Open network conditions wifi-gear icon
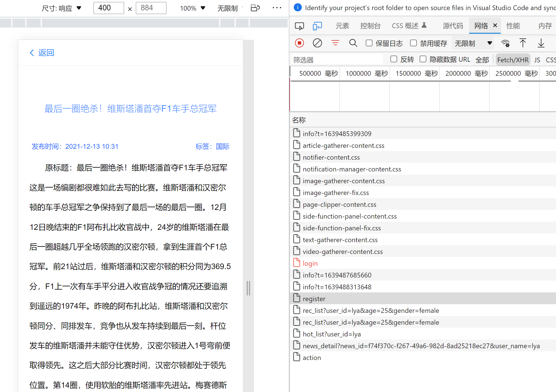Viewport: 556px width, 392px height. pyautogui.click(x=505, y=43)
